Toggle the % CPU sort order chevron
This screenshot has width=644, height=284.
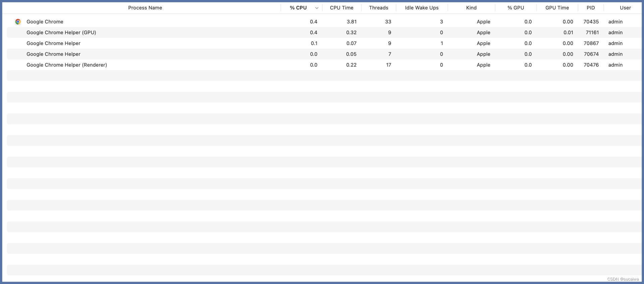[317, 8]
